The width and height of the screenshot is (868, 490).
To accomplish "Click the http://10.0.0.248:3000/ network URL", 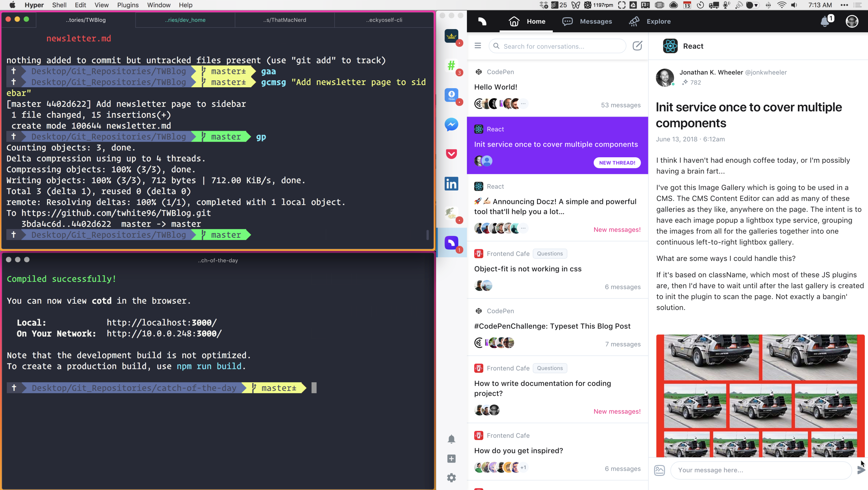I will (x=164, y=333).
